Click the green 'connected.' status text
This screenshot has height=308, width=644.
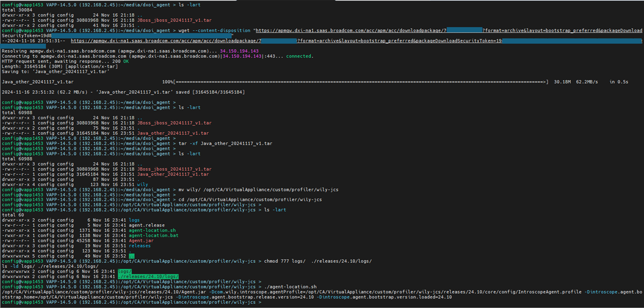pyautogui.click(x=299, y=56)
